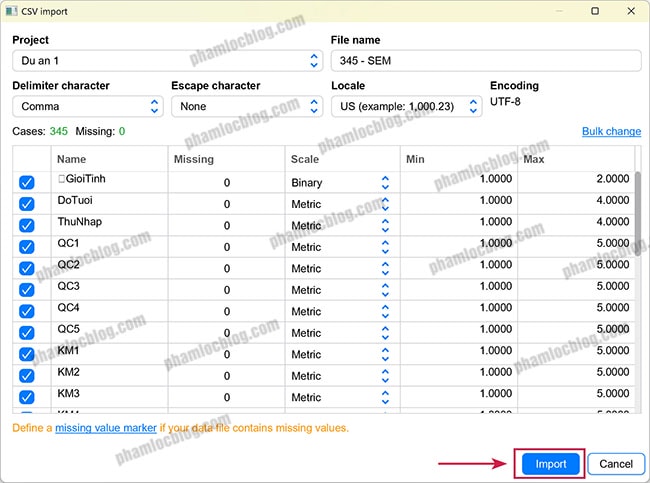Image resolution: width=650 pixels, height=483 pixels.
Task: Open the Delimiter character dropdown
Action: (x=88, y=107)
